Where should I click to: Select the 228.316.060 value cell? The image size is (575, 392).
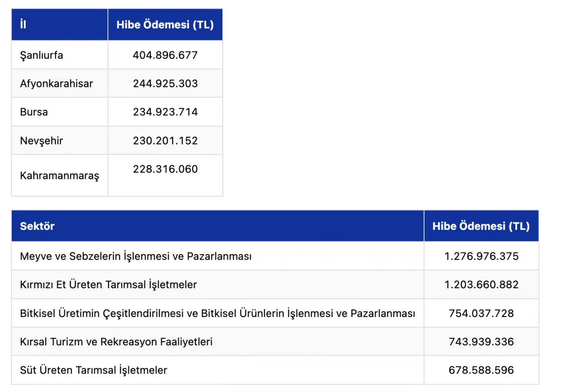pyautogui.click(x=165, y=169)
